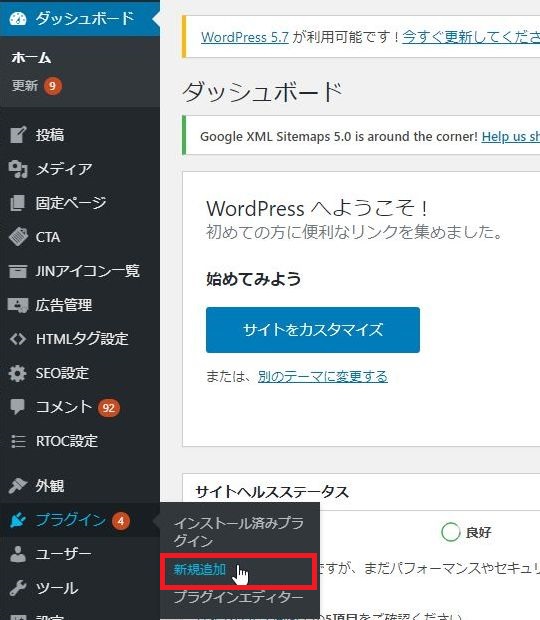Screen dimensions: 540x620
Task: Click the Dashboard gauge icon
Action: 18,19
